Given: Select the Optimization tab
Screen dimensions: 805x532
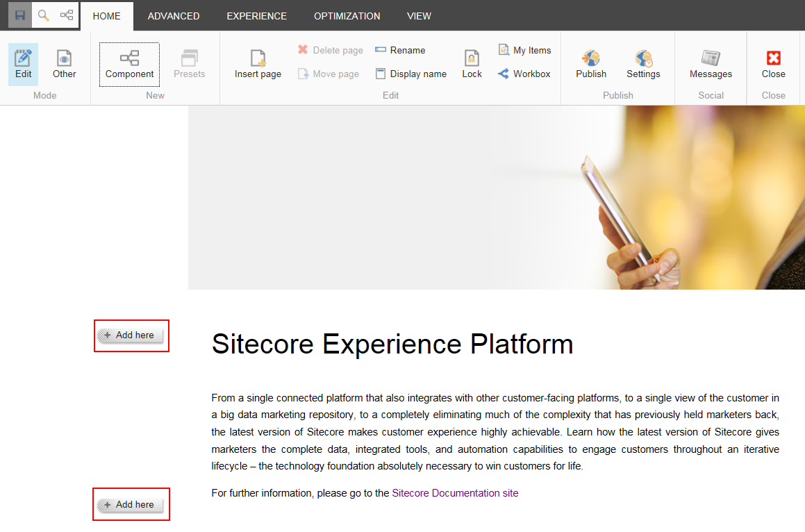Looking at the screenshot, I should click(347, 16).
